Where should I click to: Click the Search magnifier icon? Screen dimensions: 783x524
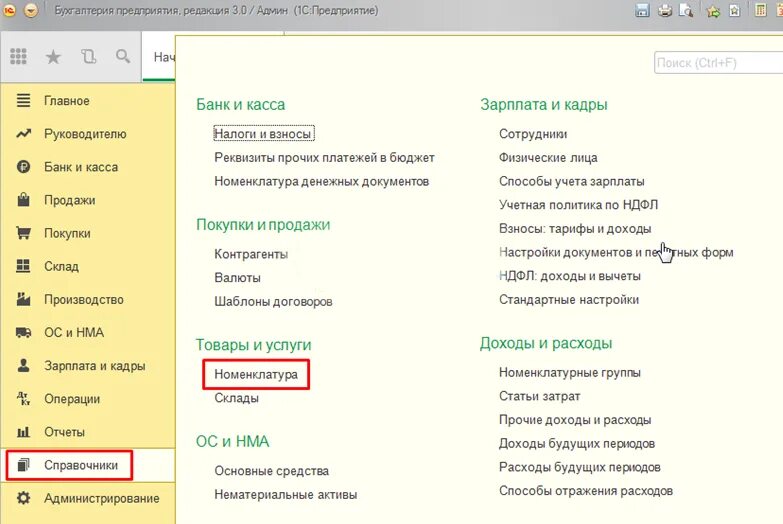(123, 56)
